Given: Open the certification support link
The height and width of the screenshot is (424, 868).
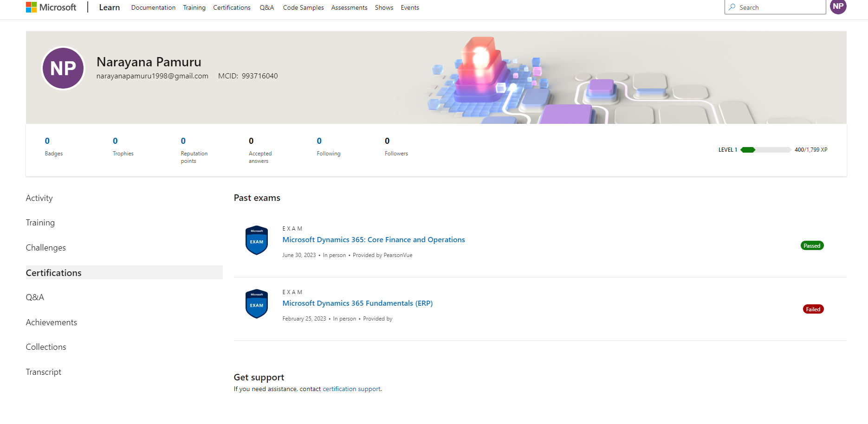Looking at the screenshot, I should [351, 389].
